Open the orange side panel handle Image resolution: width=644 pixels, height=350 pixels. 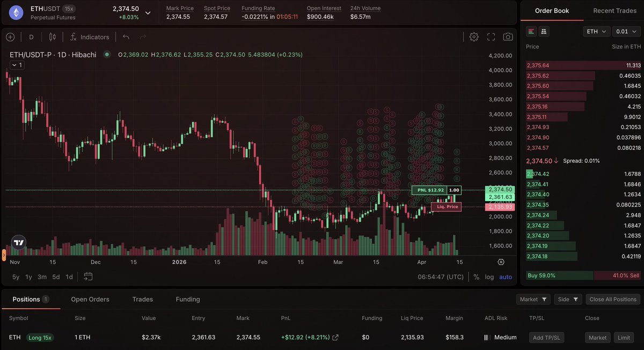[x=4, y=255]
